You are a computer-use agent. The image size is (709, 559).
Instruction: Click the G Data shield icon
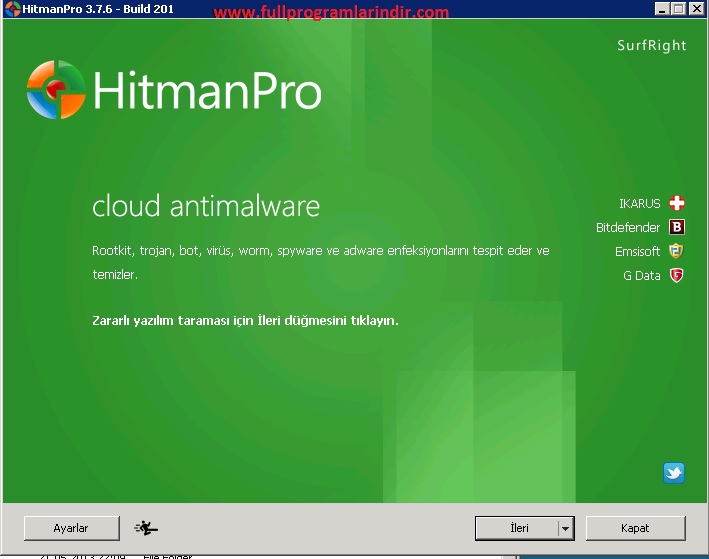(677, 275)
